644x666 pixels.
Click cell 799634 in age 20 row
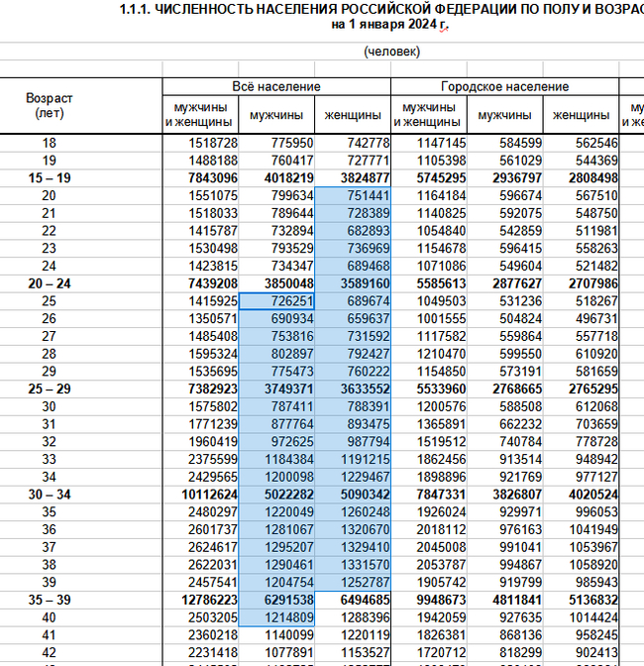tap(276, 196)
